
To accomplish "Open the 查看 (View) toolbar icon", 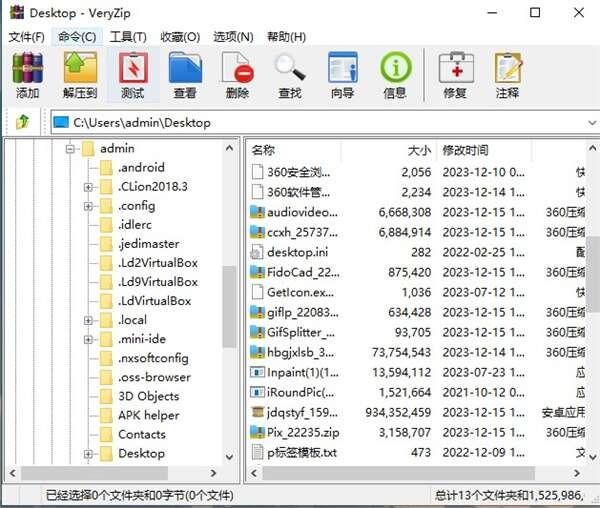I will point(185,75).
